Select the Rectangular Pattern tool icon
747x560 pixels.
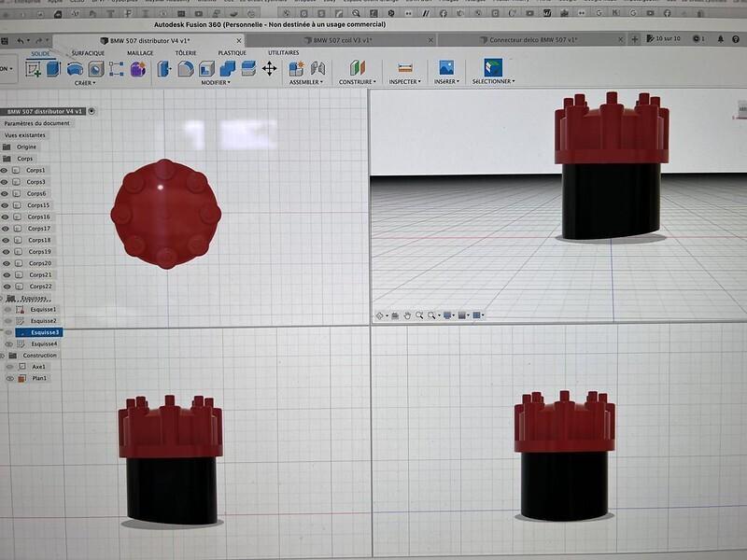(x=116, y=69)
